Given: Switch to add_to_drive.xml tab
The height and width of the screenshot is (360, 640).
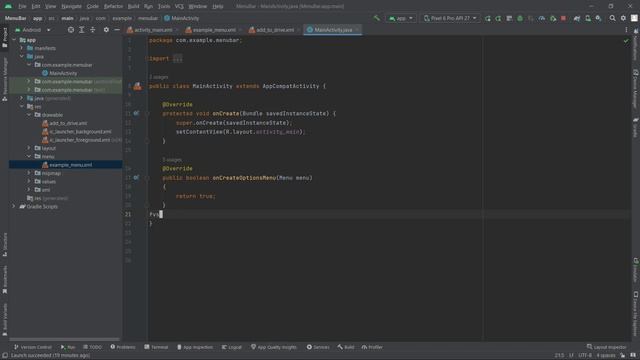Looking at the screenshot, I should pos(274,30).
